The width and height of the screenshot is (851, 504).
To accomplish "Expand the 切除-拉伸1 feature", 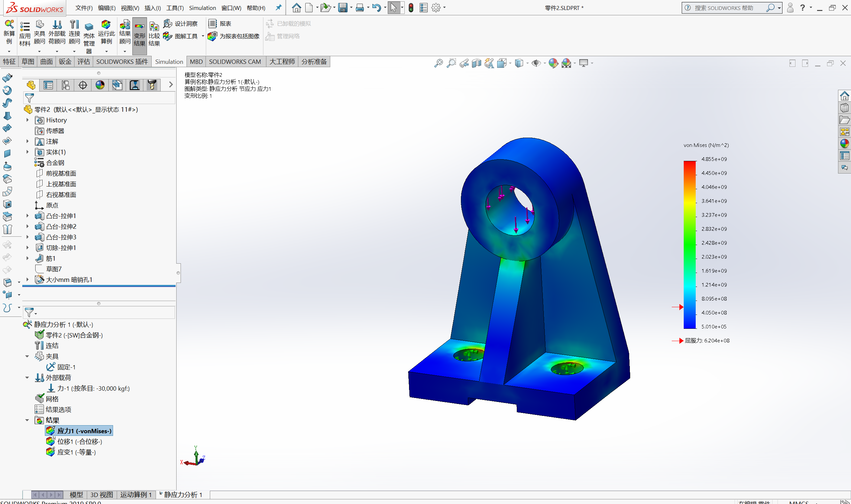I will [28, 248].
